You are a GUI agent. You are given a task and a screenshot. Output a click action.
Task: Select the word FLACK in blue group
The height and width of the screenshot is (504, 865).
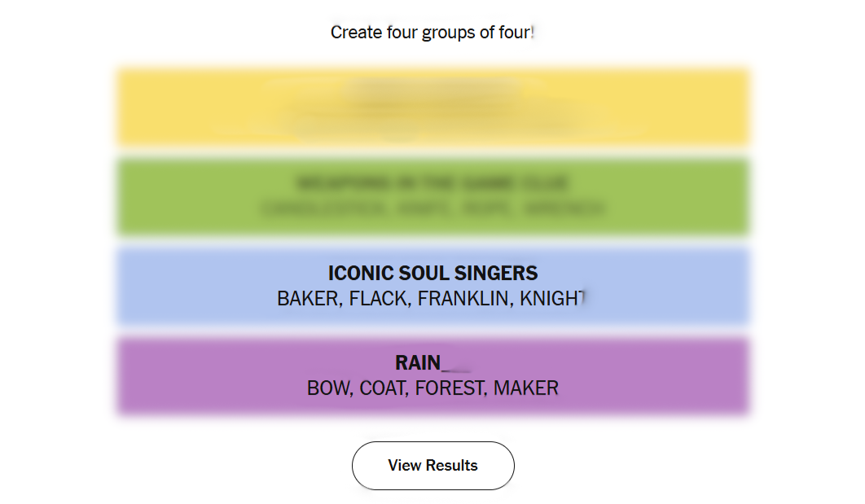pos(378,299)
